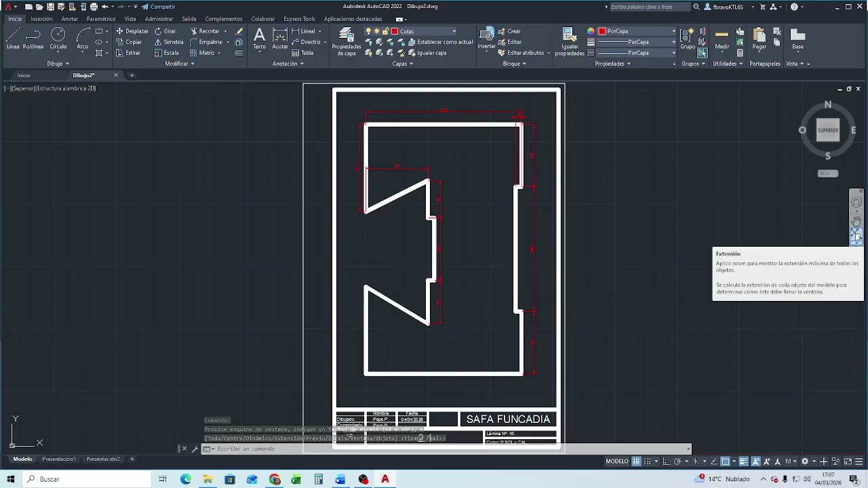The width and height of the screenshot is (868, 488).
Task: Click the Undo arrow in quick access toolbar
Action: coord(105,7)
